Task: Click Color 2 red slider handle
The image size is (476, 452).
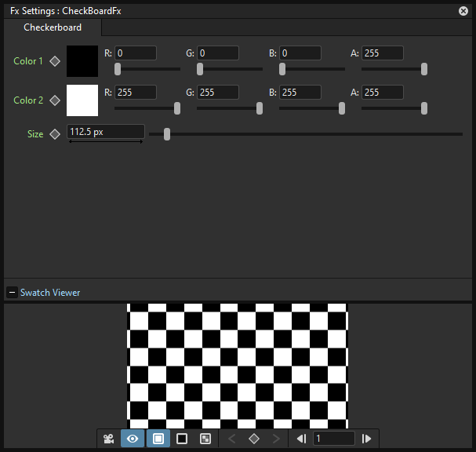Action: click(x=177, y=108)
